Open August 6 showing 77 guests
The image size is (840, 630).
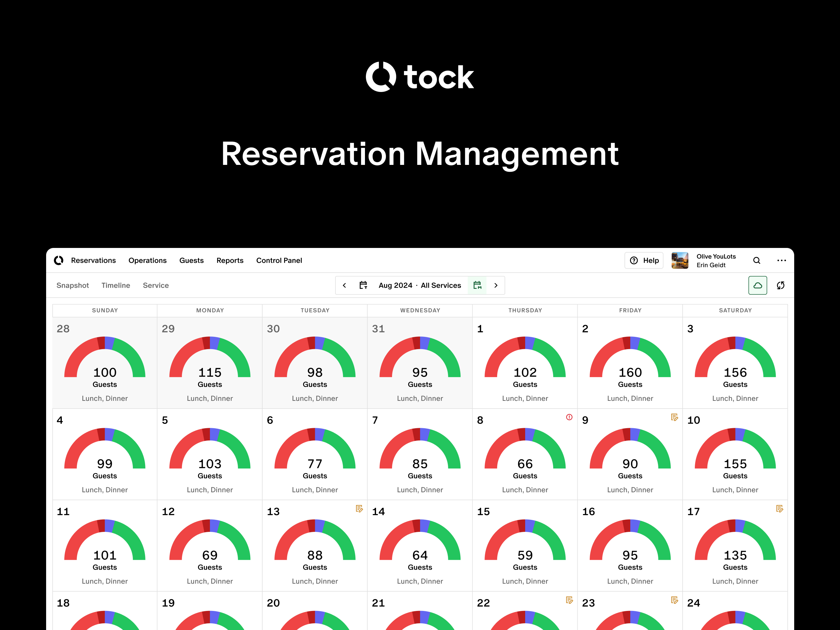point(315,454)
